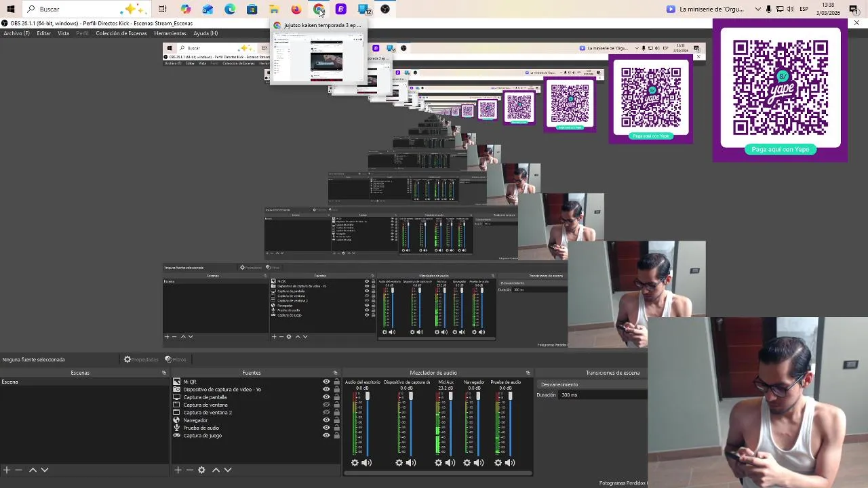Viewport: 868px width, 488px height.
Task: Hide Dispositivo de captura de video - Yo
Action: (326, 390)
